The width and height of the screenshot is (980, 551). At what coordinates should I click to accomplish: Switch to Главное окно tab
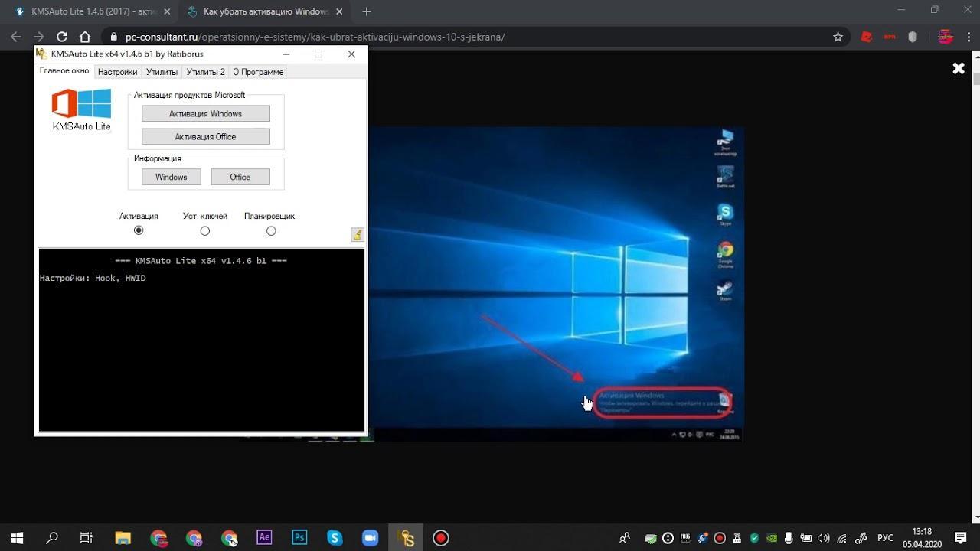[x=64, y=70]
